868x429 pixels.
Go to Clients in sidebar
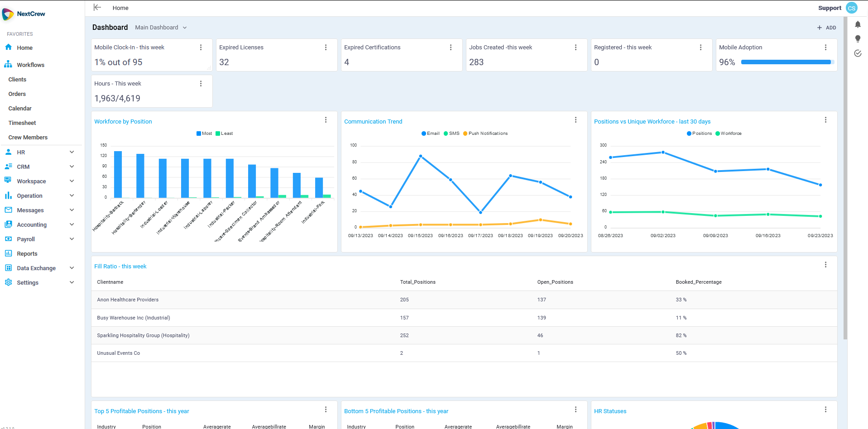pos(17,80)
